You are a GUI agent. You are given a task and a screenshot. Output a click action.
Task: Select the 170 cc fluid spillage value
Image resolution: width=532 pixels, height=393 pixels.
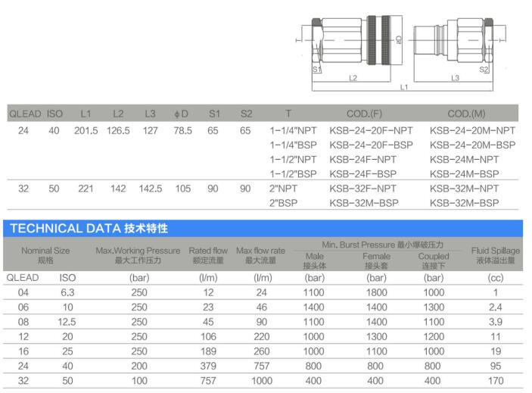[x=496, y=380]
